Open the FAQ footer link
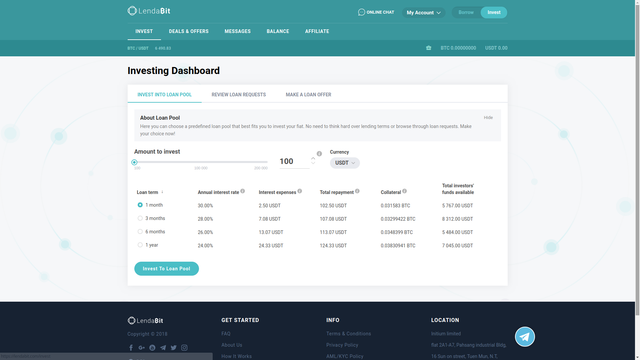 (x=226, y=333)
